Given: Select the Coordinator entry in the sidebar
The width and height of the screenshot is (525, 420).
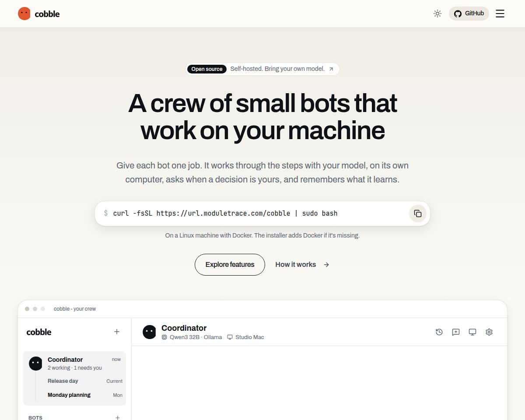Looking at the screenshot, I should (74, 363).
